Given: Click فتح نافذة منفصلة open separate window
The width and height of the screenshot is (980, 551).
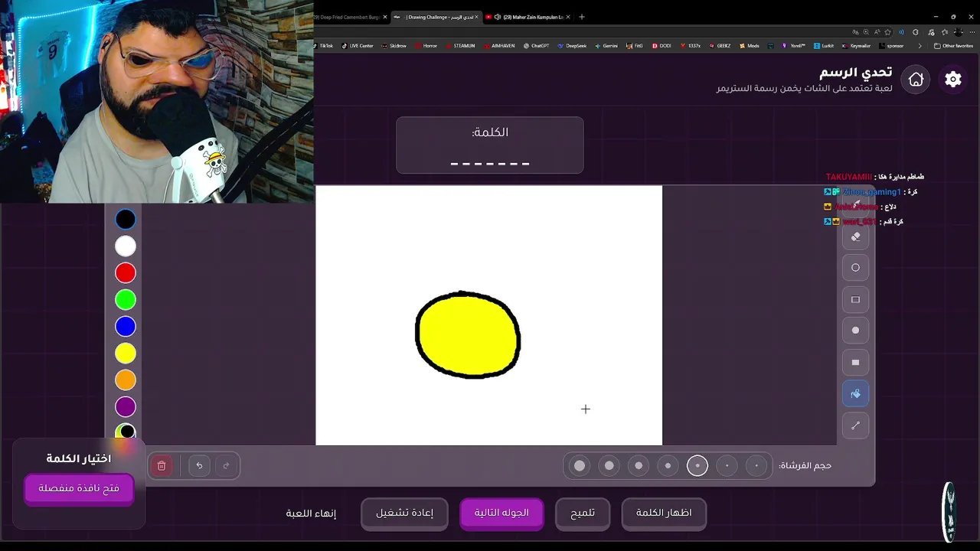Looking at the screenshot, I should [79, 488].
